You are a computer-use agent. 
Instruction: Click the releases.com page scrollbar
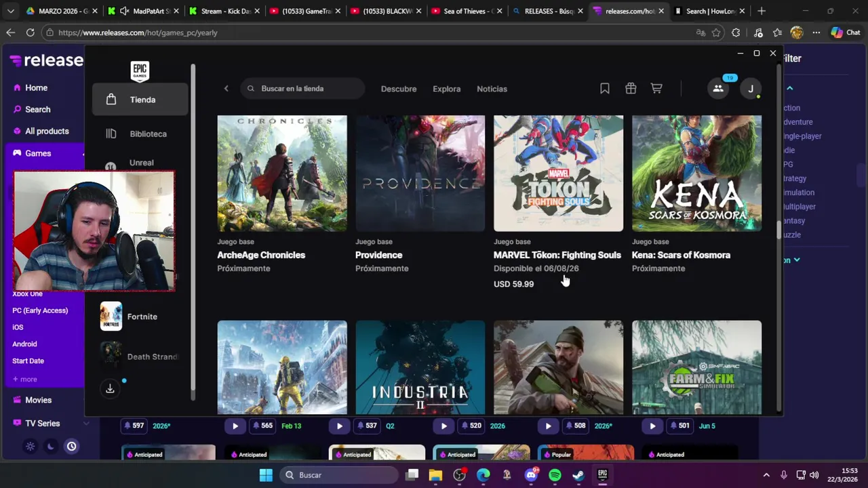(860, 174)
